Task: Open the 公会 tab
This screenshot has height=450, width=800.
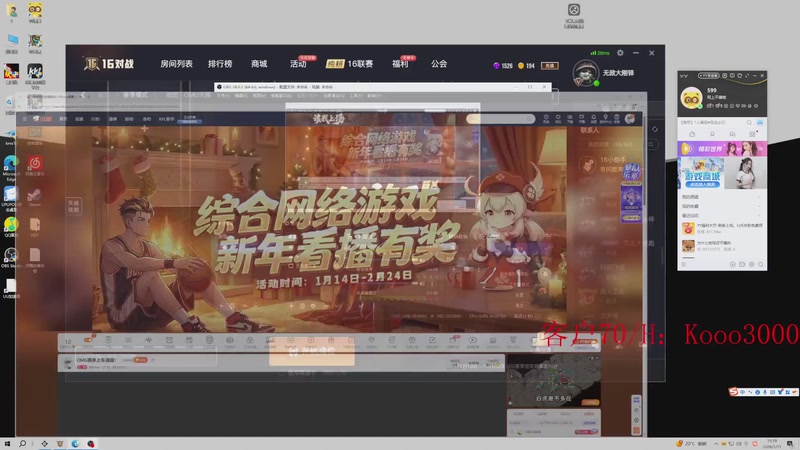Action: click(439, 64)
